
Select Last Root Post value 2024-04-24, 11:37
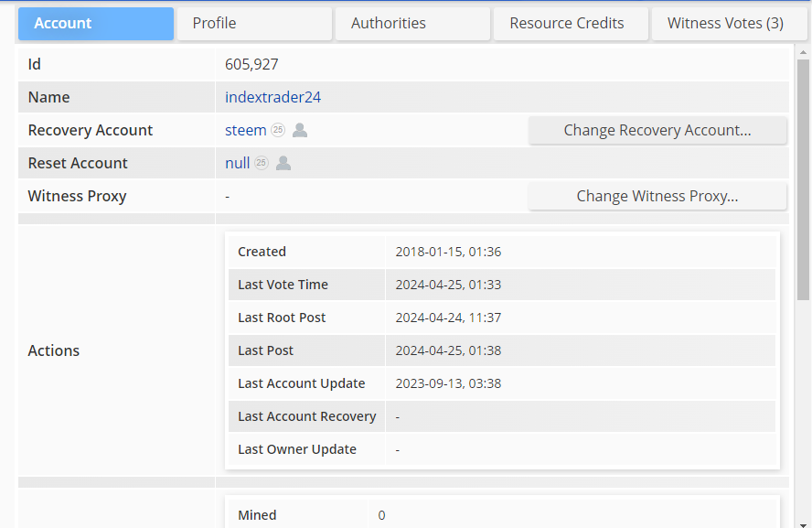448,318
